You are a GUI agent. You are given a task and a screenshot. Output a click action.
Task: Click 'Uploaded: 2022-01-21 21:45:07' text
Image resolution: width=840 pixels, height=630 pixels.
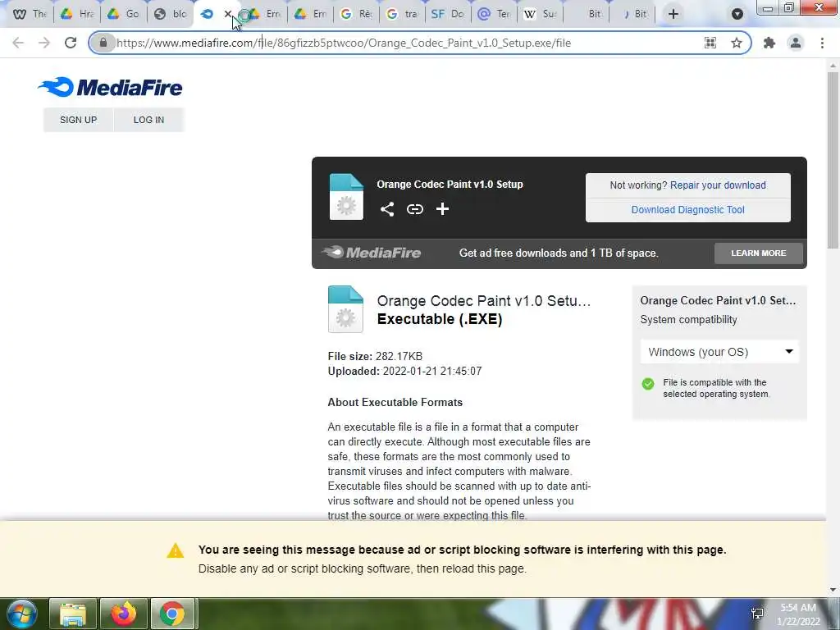405,372
